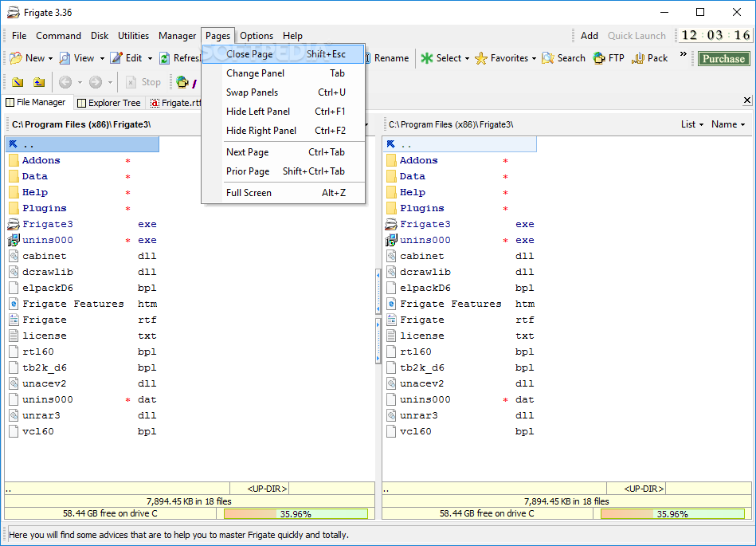Click license txt icon in left panel
Image resolution: width=756 pixels, height=546 pixels.
[x=14, y=336]
